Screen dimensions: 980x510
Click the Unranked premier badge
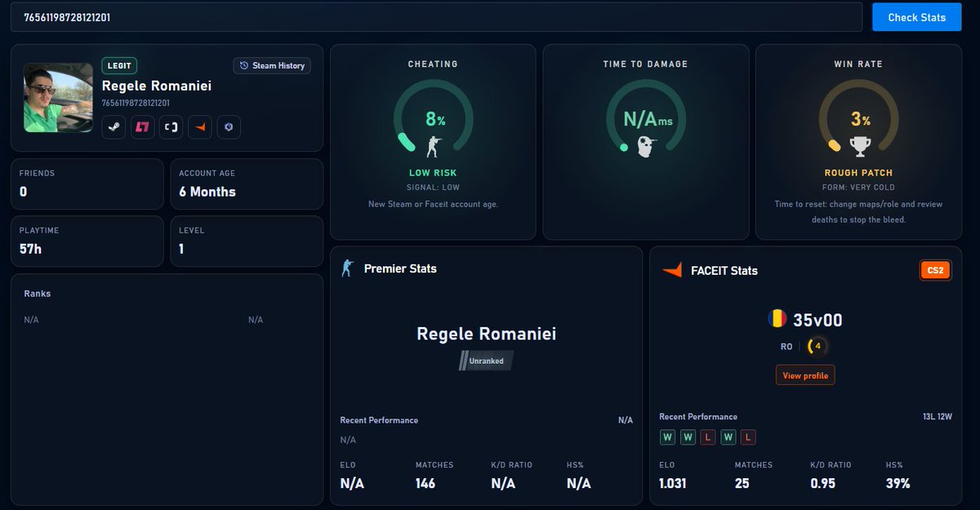click(487, 361)
